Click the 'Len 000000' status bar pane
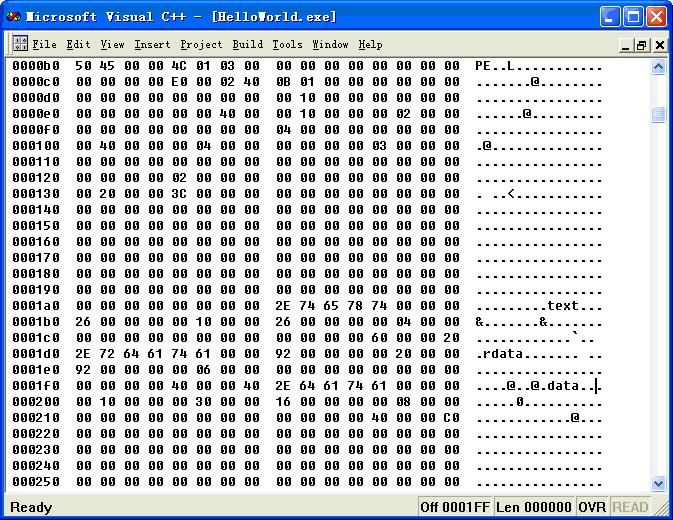The height and width of the screenshot is (520, 673). coord(534,507)
